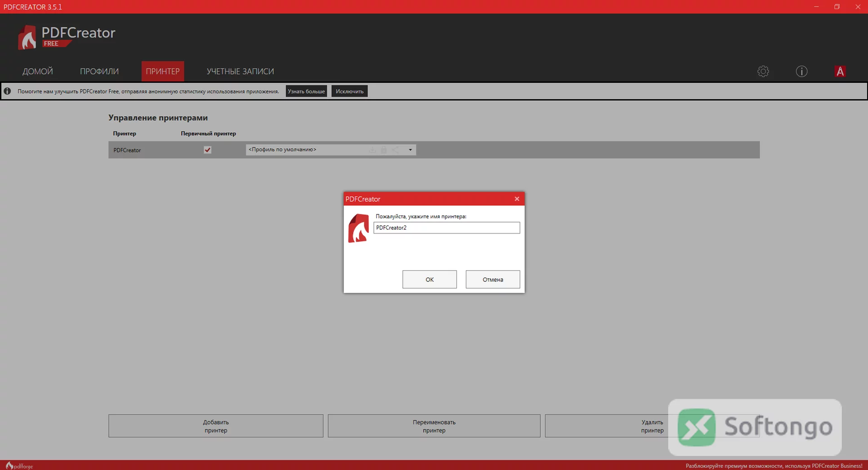Open application settings via gear icon
The width and height of the screenshot is (868, 470).
point(763,71)
